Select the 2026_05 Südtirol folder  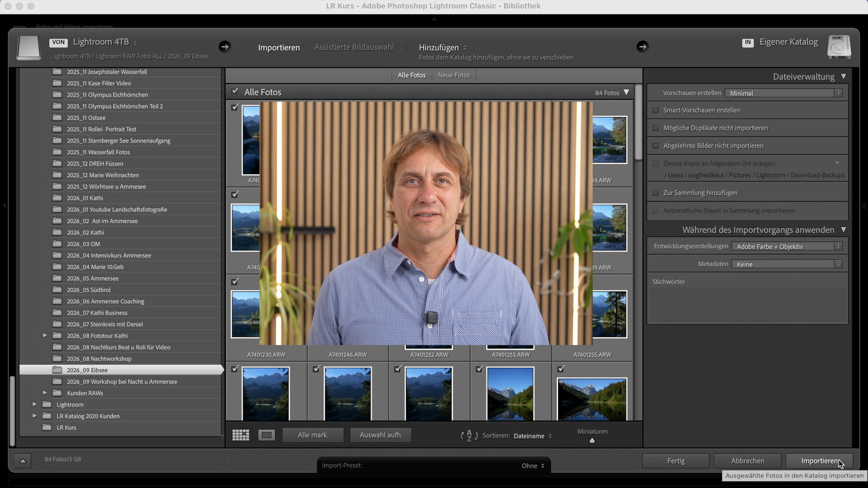click(88, 290)
